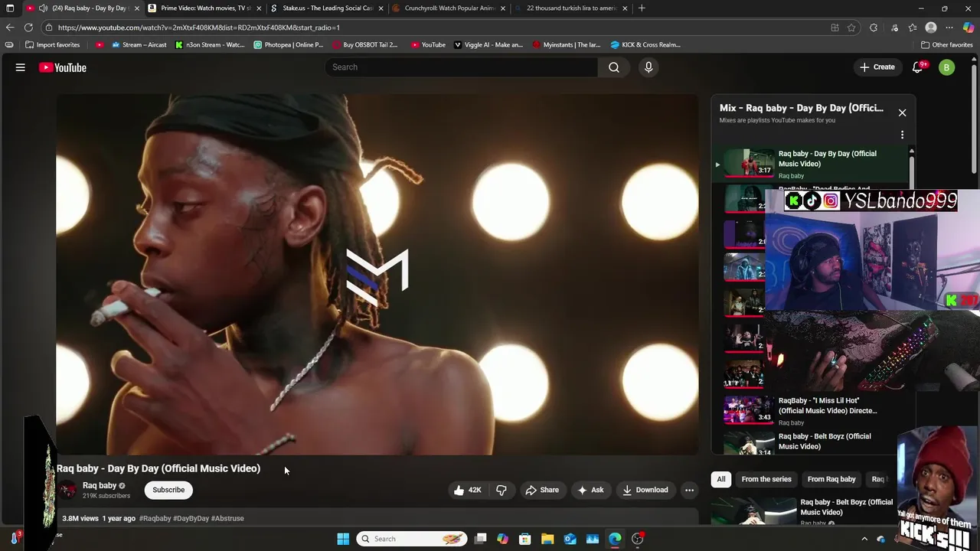The height and width of the screenshot is (551, 980).
Task: Click the Windows taskbar search box
Action: pyautogui.click(x=413, y=539)
